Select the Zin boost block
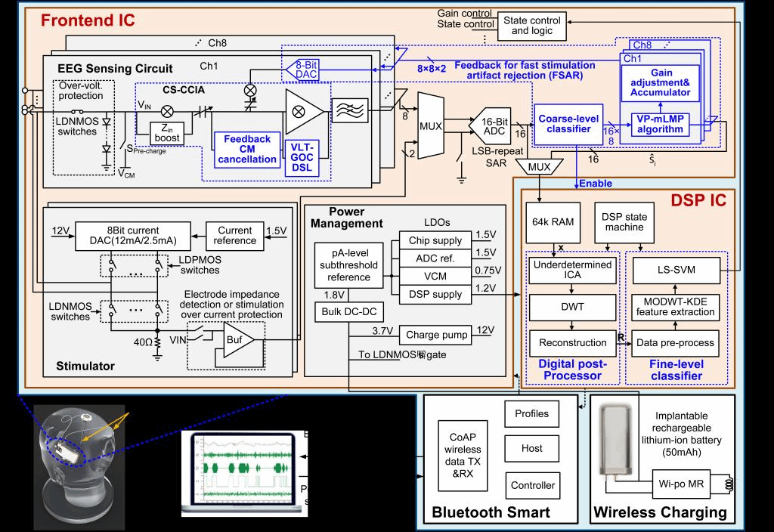Image resolution: width=774 pixels, height=532 pixels. (167, 133)
